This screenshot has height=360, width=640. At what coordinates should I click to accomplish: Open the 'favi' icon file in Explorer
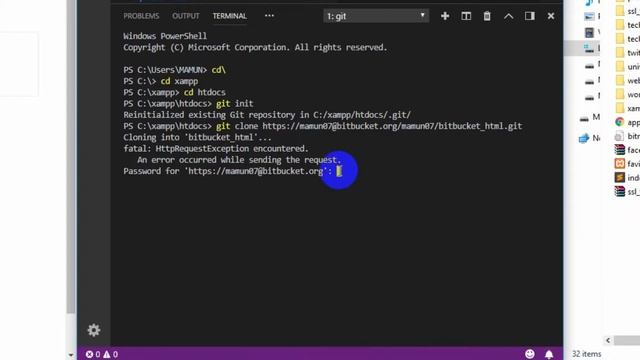(628, 164)
